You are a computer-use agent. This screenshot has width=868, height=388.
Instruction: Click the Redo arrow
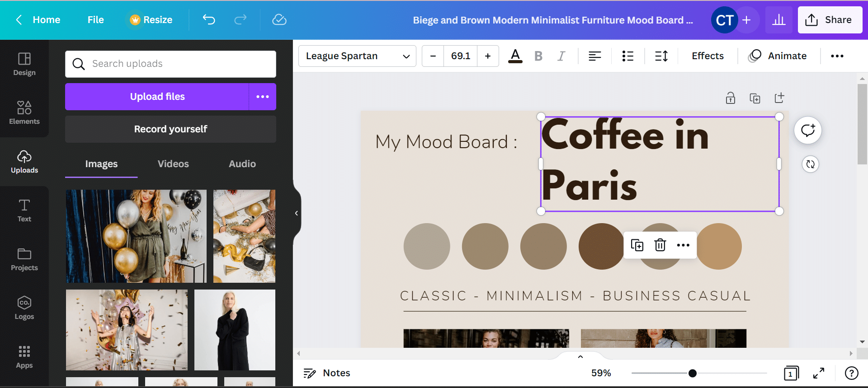coord(241,19)
